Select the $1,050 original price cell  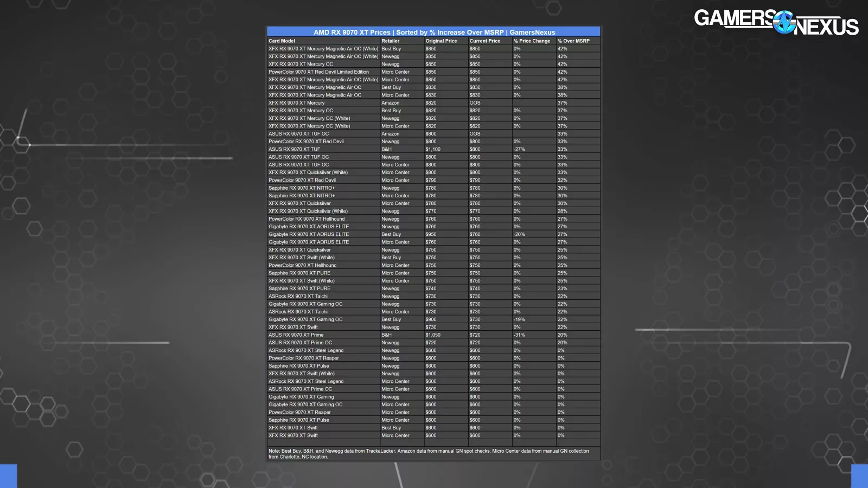point(433,335)
